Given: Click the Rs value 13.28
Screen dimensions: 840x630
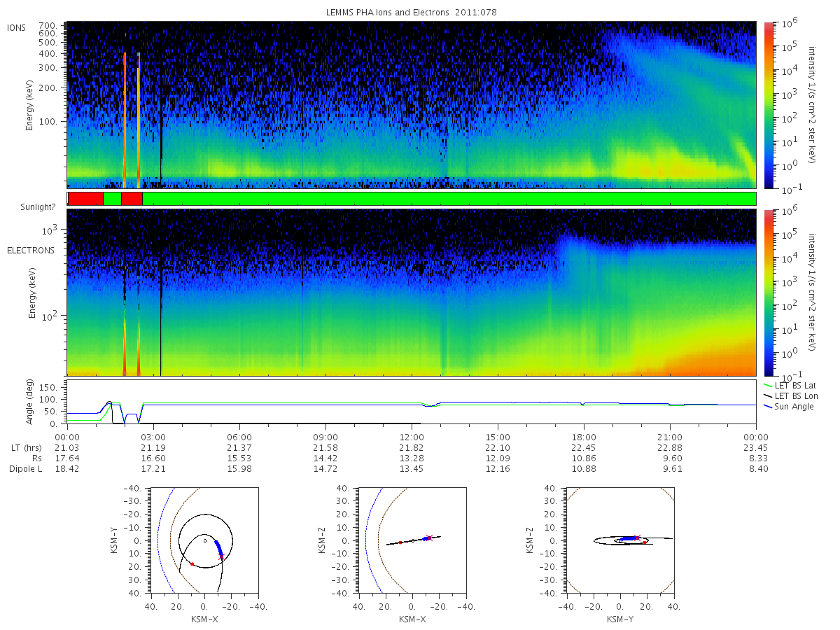Looking at the screenshot, I should tap(412, 458).
